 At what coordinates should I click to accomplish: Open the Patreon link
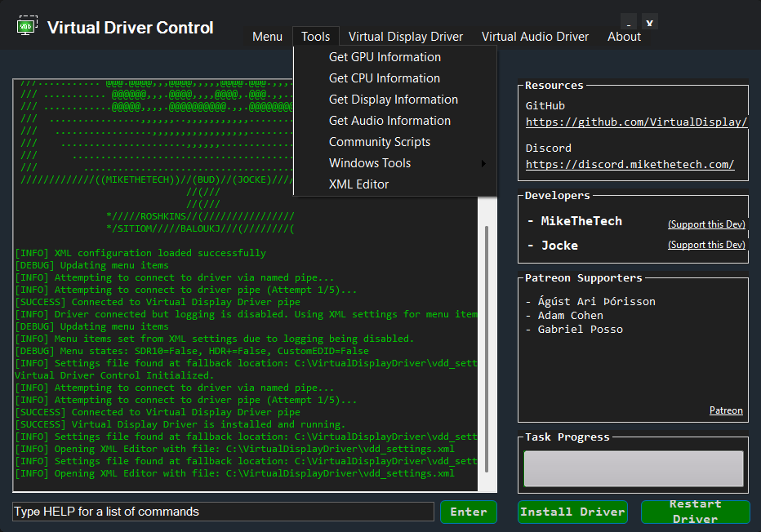point(726,410)
